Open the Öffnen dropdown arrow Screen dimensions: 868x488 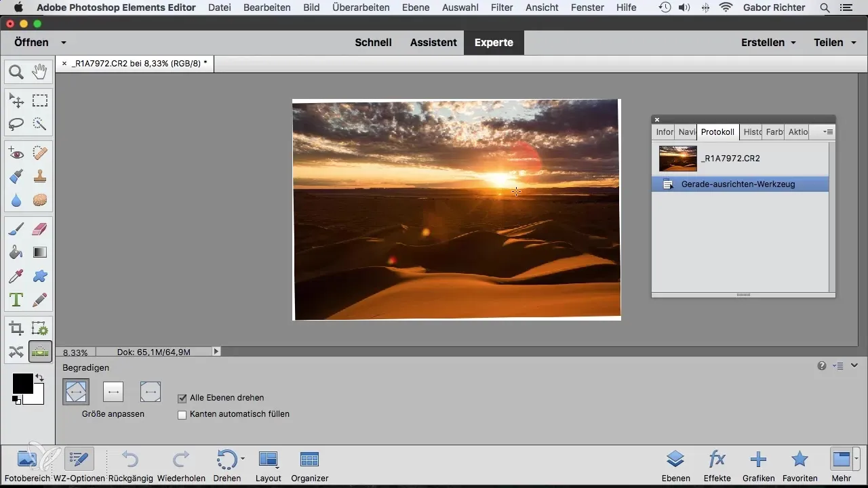click(x=63, y=42)
